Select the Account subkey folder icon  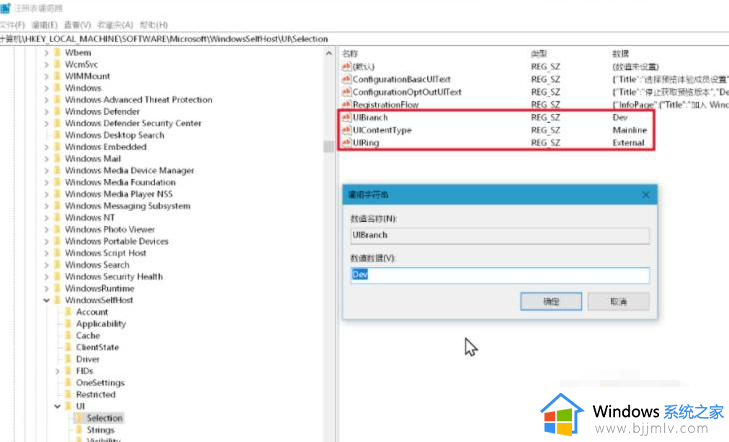[x=68, y=312]
